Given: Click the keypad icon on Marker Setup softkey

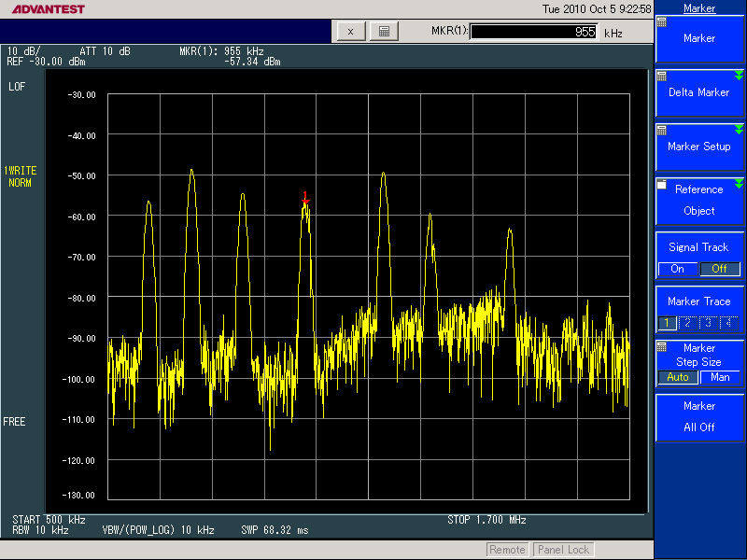Looking at the screenshot, I should pyautogui.click(x=662, y=129).
